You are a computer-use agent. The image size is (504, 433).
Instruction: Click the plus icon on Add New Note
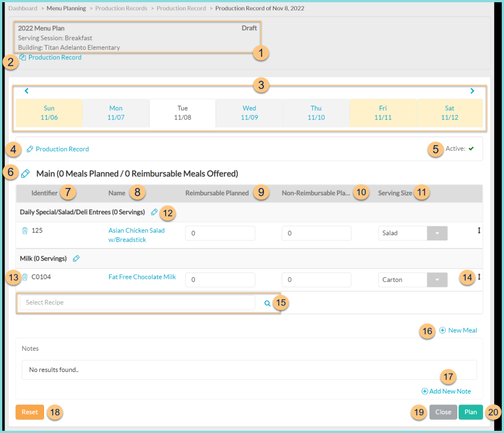pyautogui.click(x=425, y=391)
